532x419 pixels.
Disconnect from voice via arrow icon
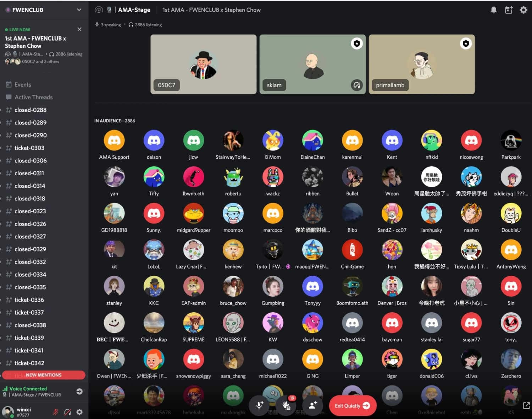(x=79, y=391)
